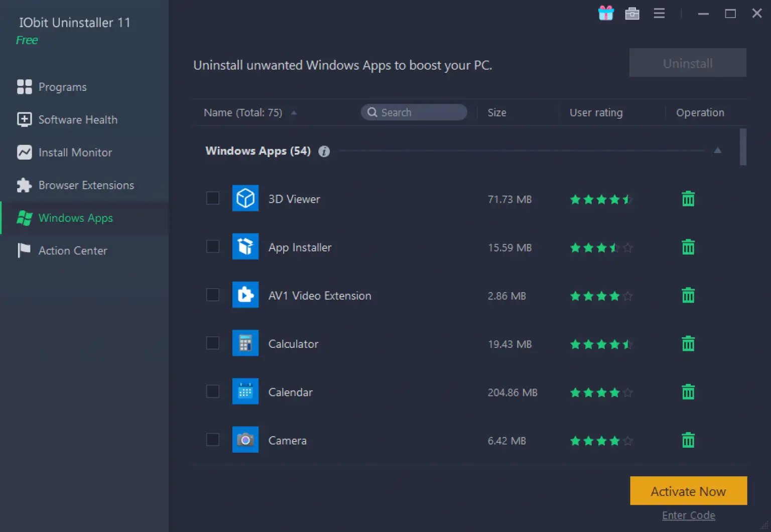771x532 pixels.
Task: Click the Name column sort arrow
Action: 294,113
